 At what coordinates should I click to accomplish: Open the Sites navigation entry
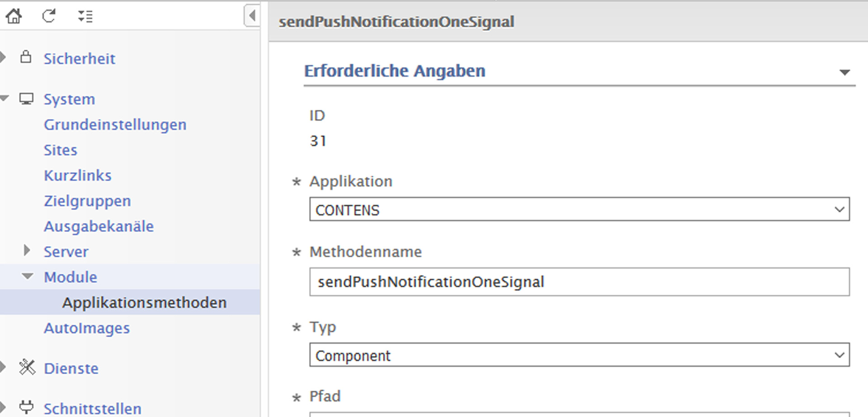(x=60, y=150)
